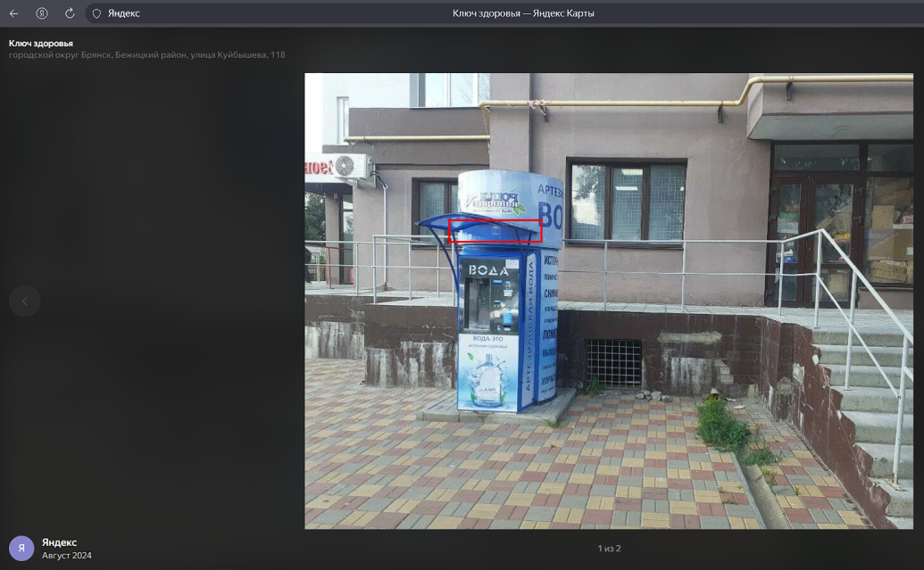Open the Yandex home icon in toolbar
The width and height of the screenshot is (924, 570).
click(42, 13)
